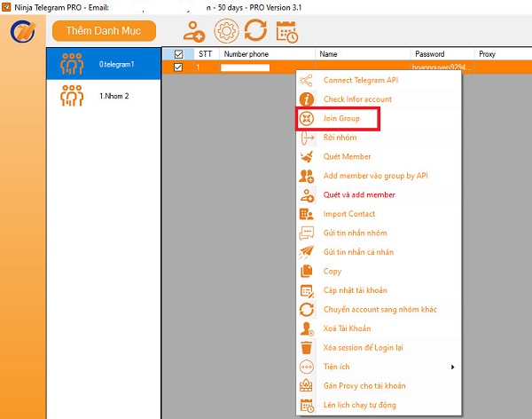The height and width of the screenshot is (419, 532).
Task: Click the trash bin session icon
Action: pos(307,348)
